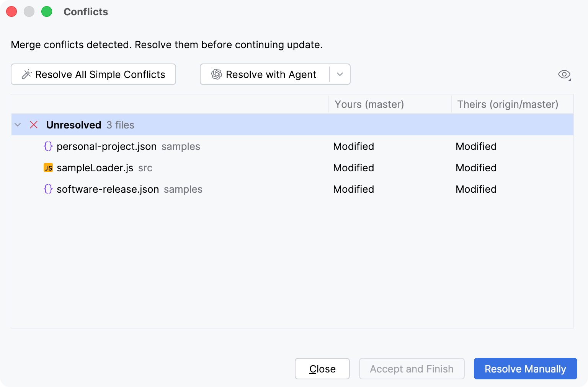Screen dimensions: 588x387
Task: Click the Theirs (origin/master) column header
Action: 512,104
